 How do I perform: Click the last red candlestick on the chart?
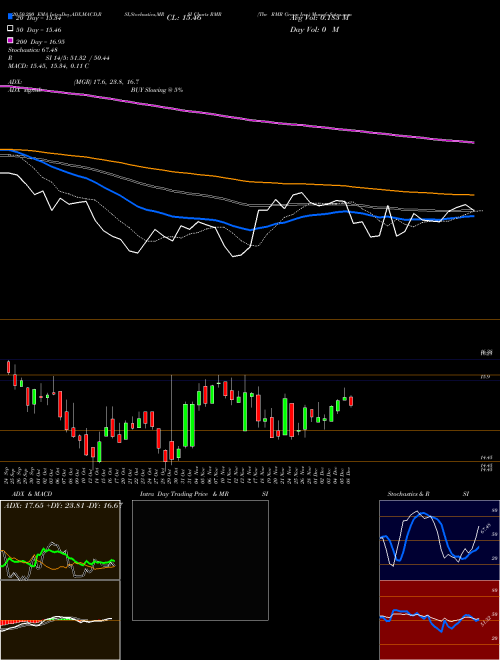(351, 401)
